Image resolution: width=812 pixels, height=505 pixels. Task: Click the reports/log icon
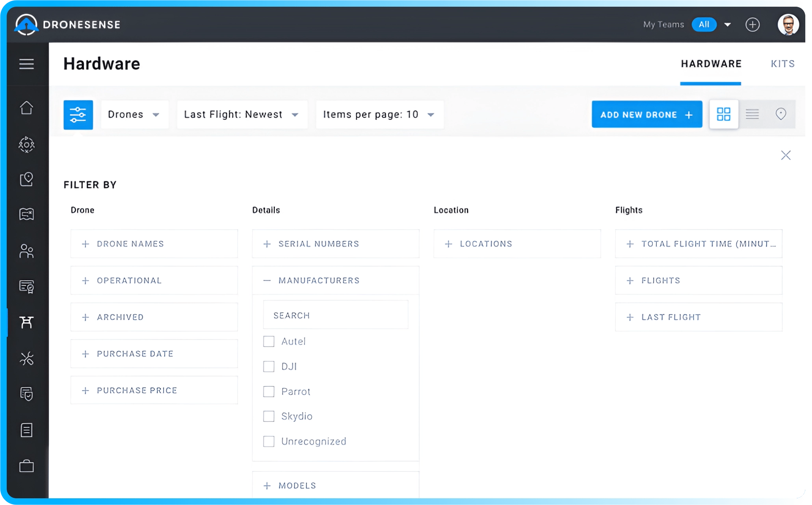[x=27, y=430]
